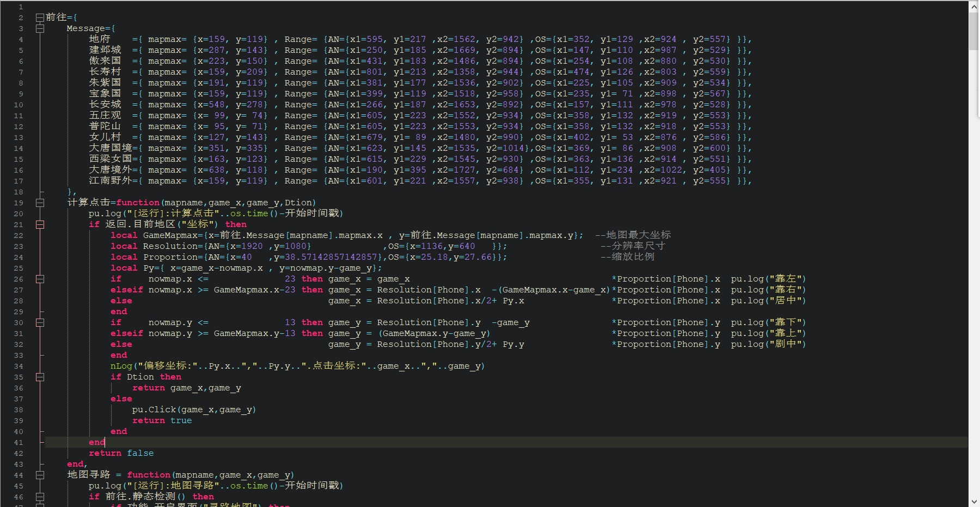The image size is (980, 507).
Task: Collapse the 计算点击 function fold marker
Action: [40, 203]
